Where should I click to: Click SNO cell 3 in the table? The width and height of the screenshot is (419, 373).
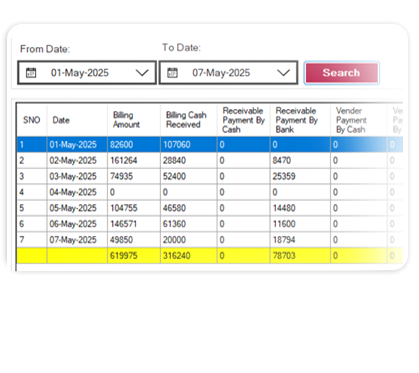click(32, 176)
